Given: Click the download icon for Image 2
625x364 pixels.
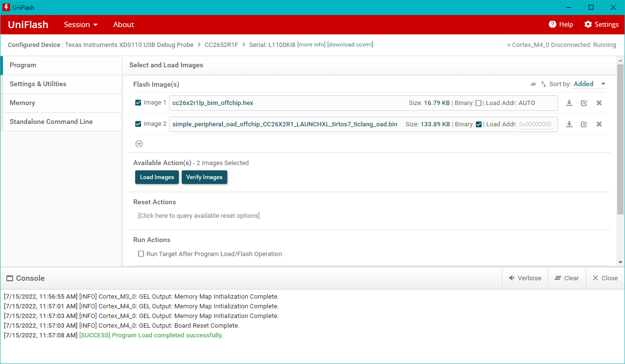Looking at the screenshot, I should 569,124.
